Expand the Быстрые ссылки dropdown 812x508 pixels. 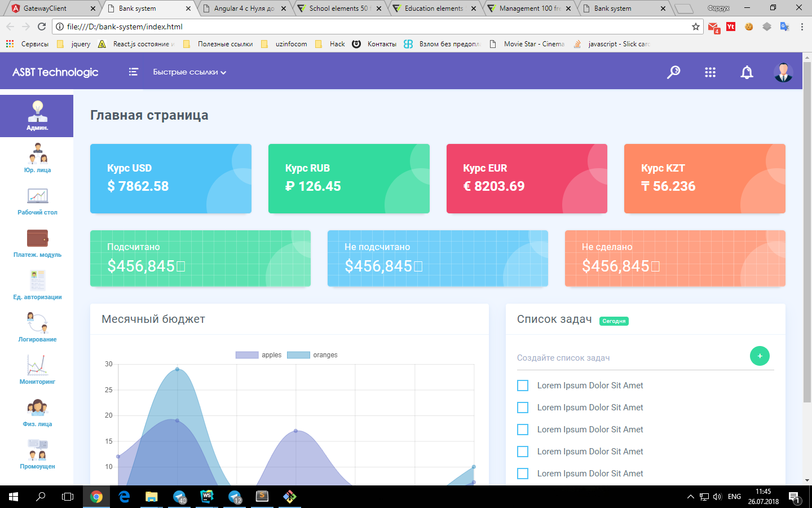pyautogui.click(x=189, y=72)
